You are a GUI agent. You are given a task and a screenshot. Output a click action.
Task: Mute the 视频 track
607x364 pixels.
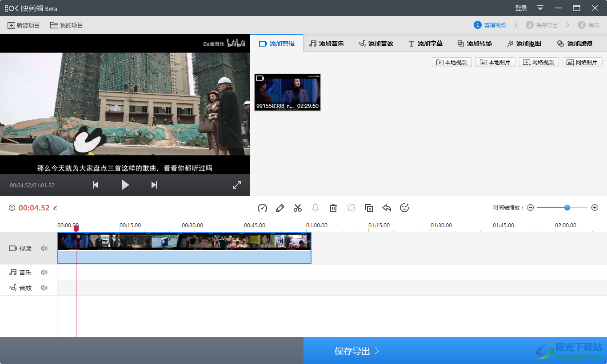pyautogui.click(x=44, y=249)
